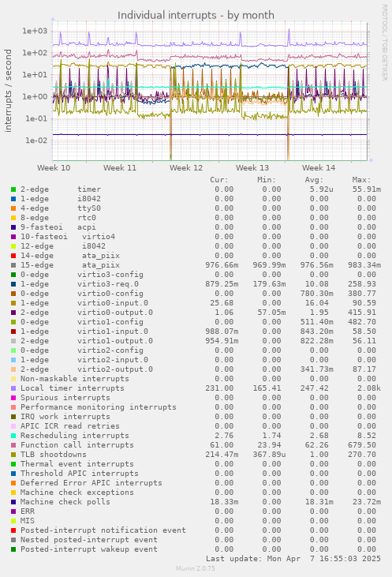Click the Avg column header
The height and width of the screenshot is (577, 392).
pyautogui.click(x=314, y=180)
